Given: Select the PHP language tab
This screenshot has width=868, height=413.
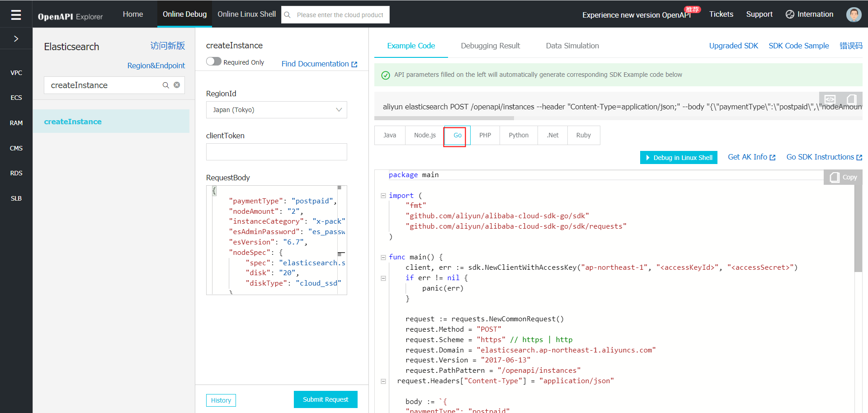Looking at the screenshot, I should [x=485, y=135].
